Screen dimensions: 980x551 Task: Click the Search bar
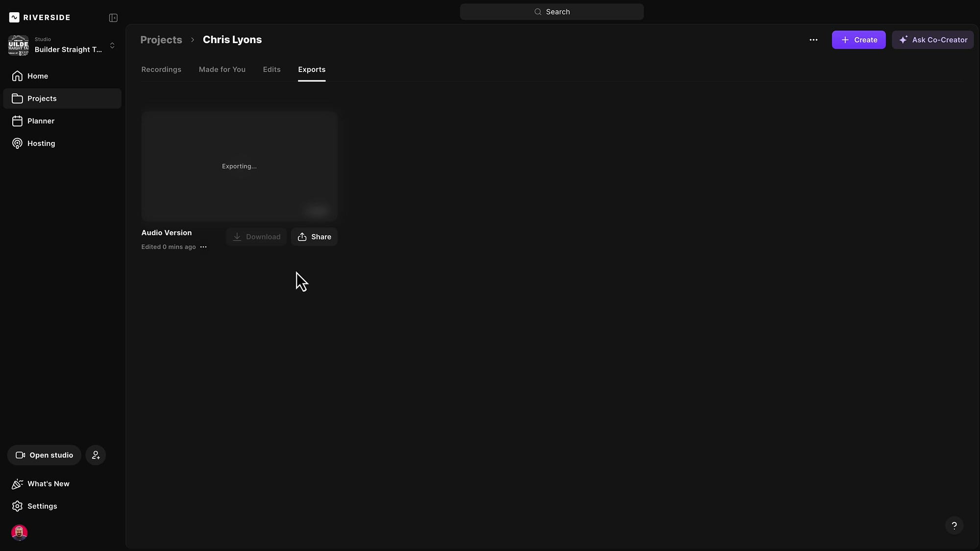click(x=552, y=11)
